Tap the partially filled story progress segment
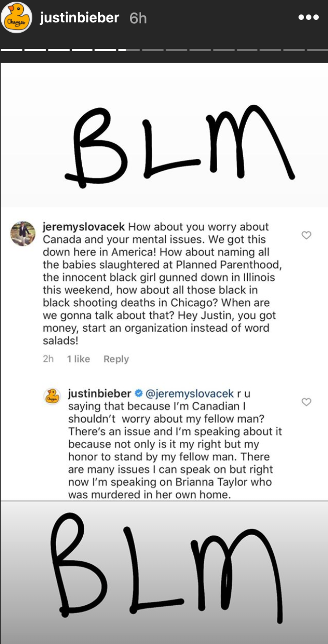This screenshot has width=328, height=644. 129,50
